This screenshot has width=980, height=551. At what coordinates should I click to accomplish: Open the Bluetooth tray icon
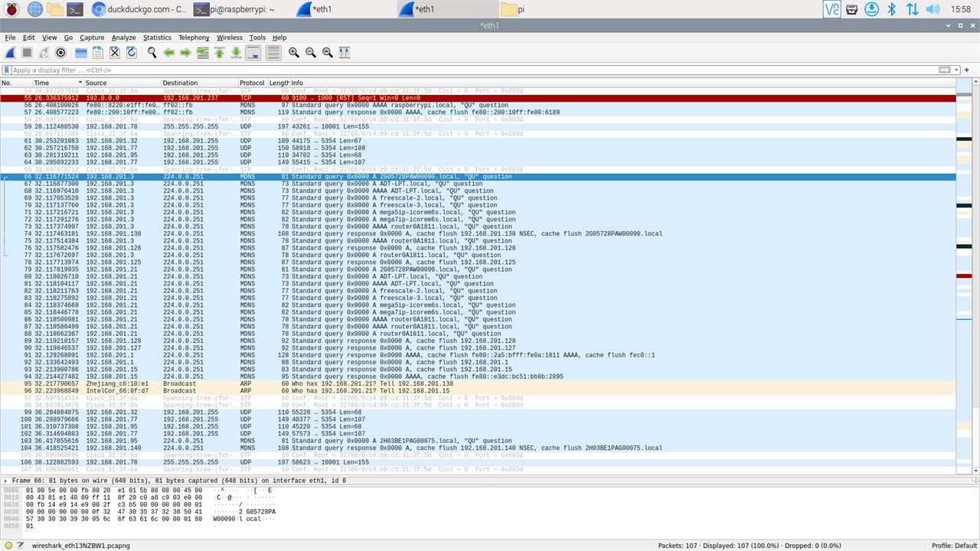[891, 9]
